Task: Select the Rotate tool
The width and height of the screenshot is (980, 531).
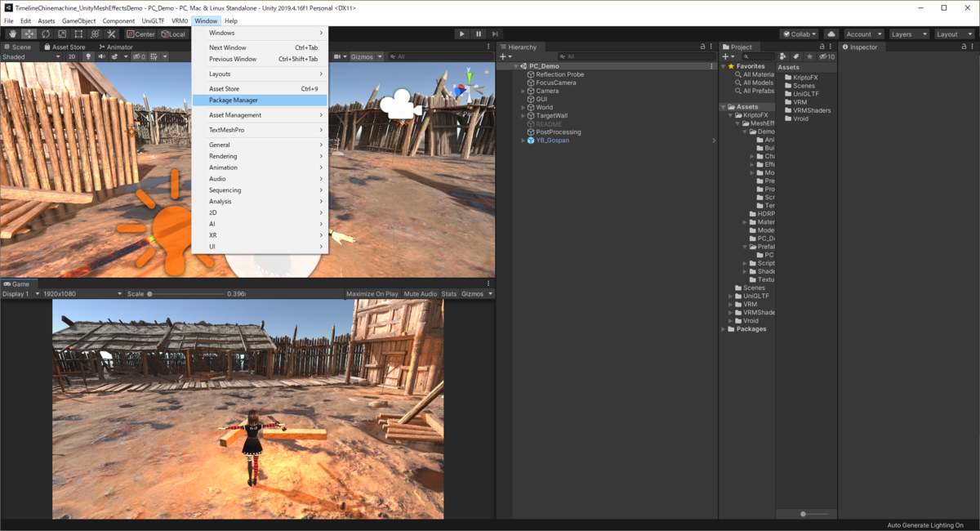Action: pos(46,34)
